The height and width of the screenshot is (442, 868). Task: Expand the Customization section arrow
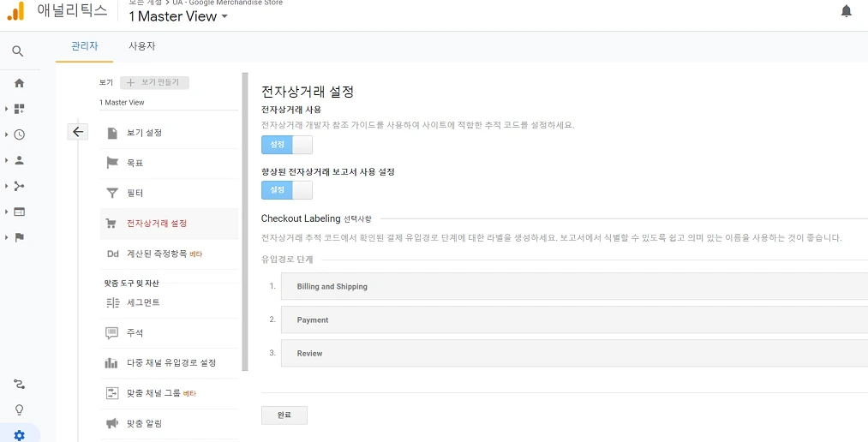(x=6, y=109)
